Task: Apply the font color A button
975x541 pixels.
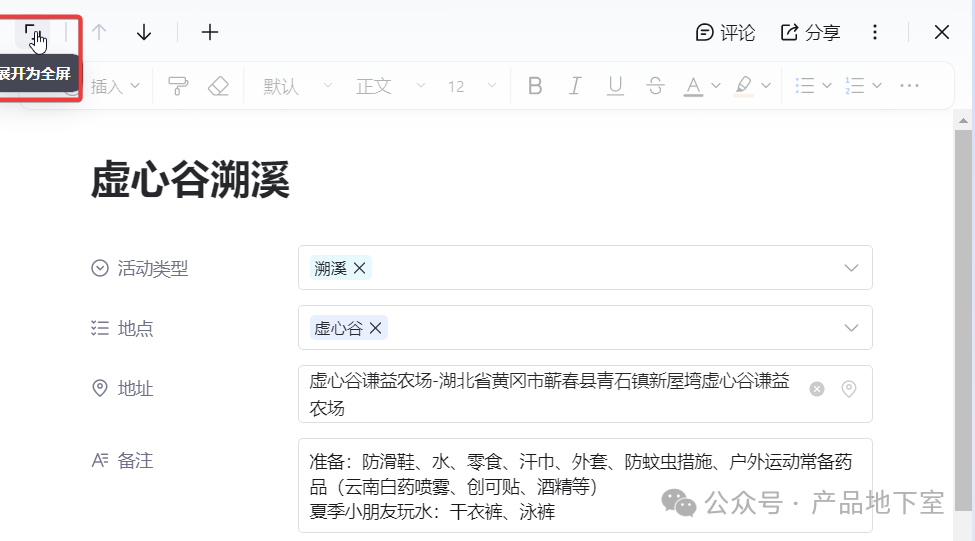Action: 693,86
